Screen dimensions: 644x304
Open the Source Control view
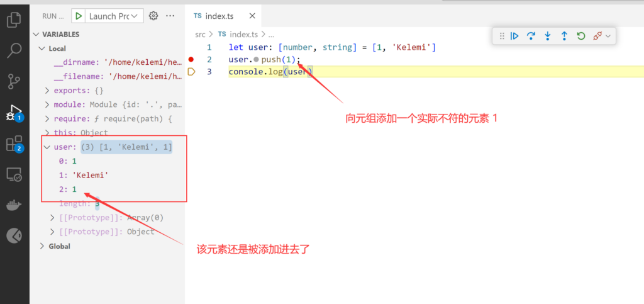[x=14, y=81]
